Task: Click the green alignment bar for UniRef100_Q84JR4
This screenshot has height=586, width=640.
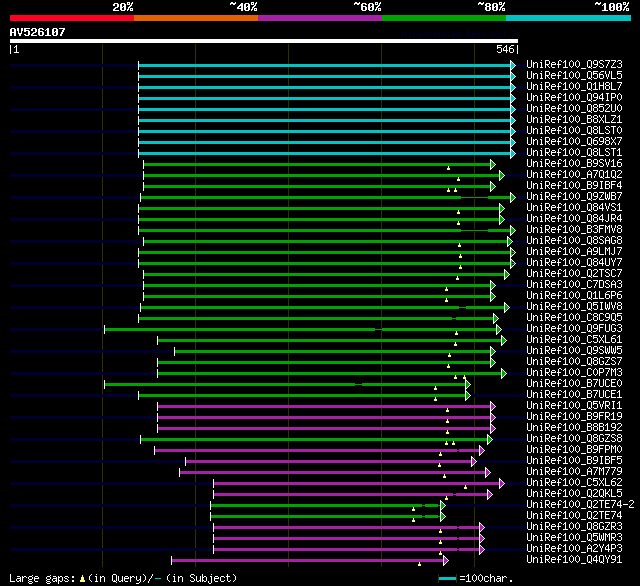Action: (x=319, y=220)
